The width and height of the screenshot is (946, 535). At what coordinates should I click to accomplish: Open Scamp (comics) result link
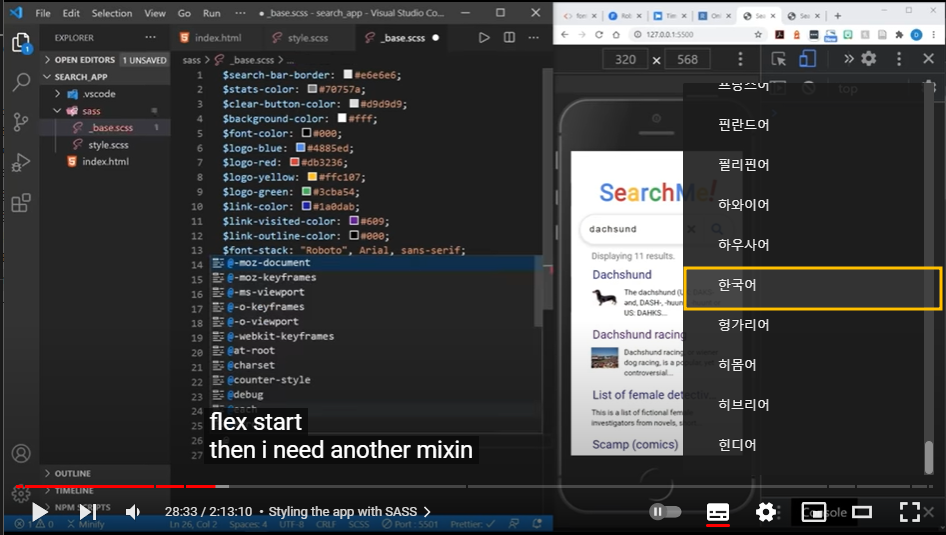pos(635,445)
